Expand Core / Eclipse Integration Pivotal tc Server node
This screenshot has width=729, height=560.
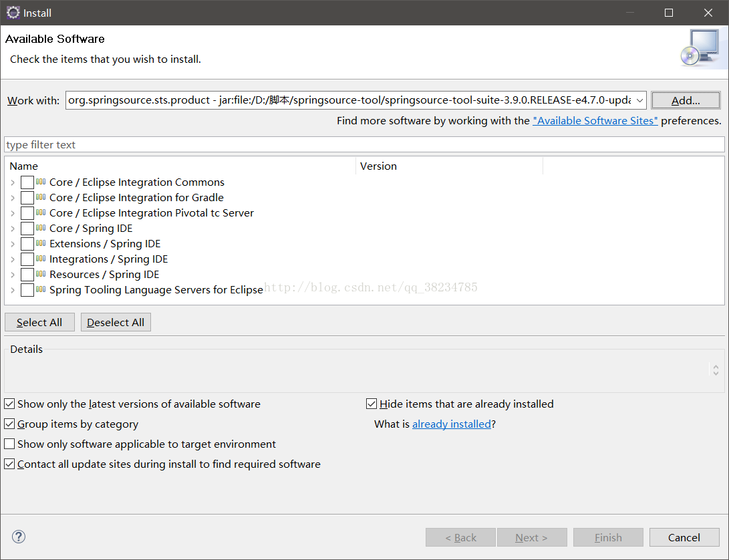[13, 213]
